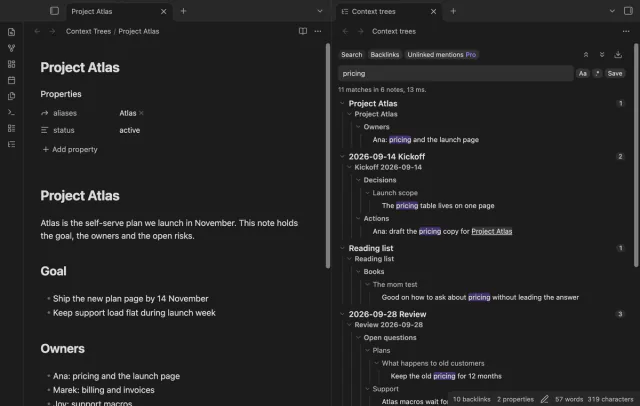Switch to reading view with the book icon
Image resolution: width=640 pixels, height=406 pixels.
click(x=303, y=31)
